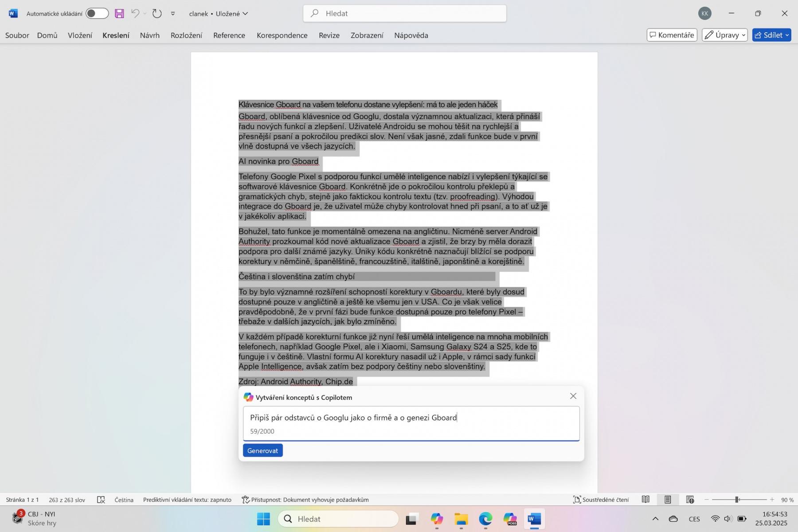Click the 90 % zoom level value
This screenshot has height=532, width=798.
(787, 500)
